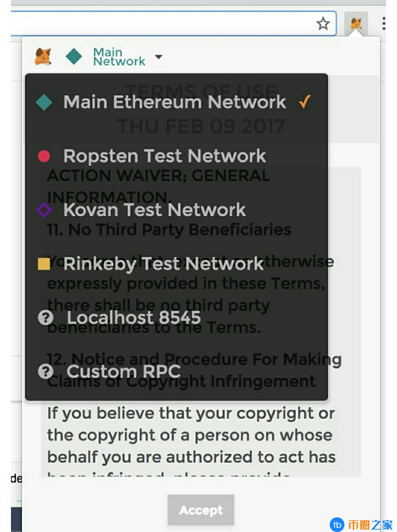397x532 pixels.
Task: Switch to Ropsten Test Network
Action: 165,156
